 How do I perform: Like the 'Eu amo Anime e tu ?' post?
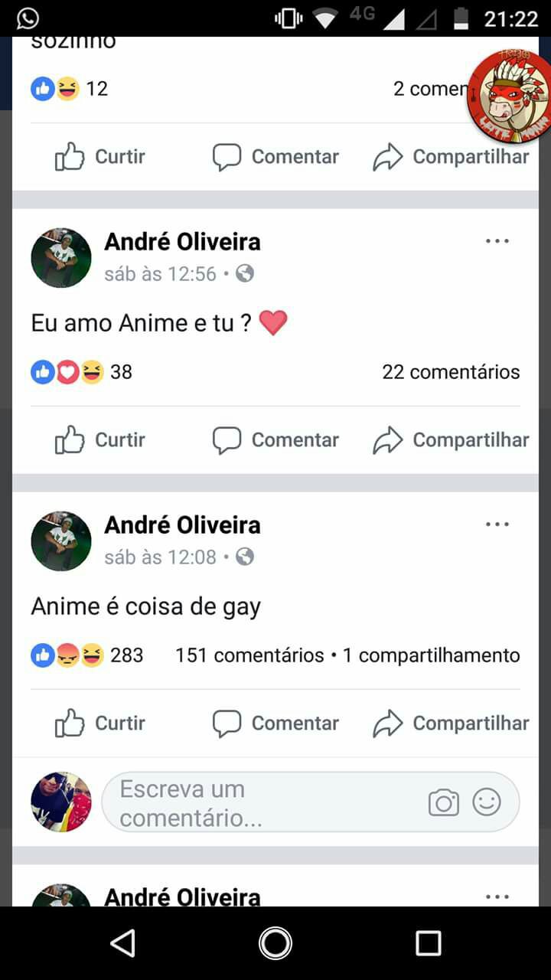pos(99,440)
